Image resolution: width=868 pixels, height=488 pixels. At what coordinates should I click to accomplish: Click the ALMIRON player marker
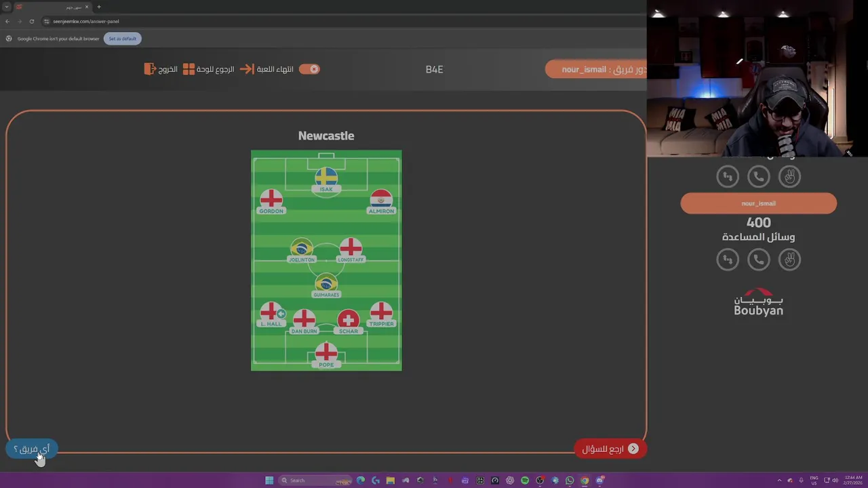point(381,202)
